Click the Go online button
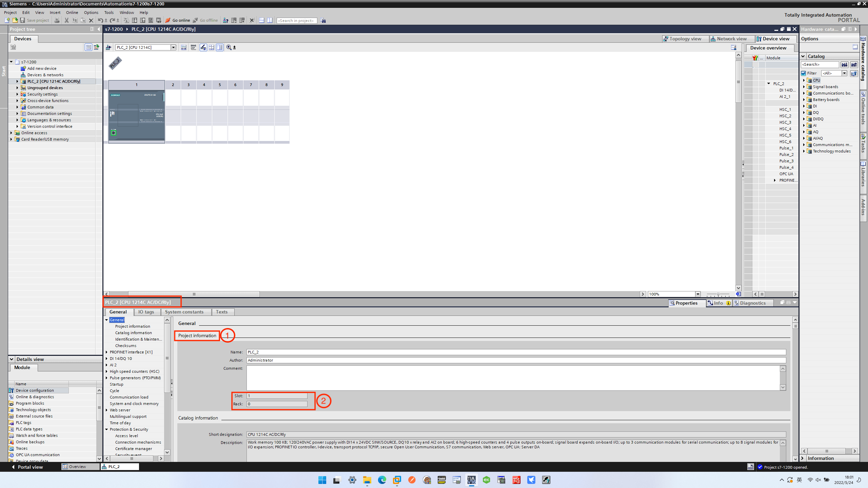 [178, 20]
